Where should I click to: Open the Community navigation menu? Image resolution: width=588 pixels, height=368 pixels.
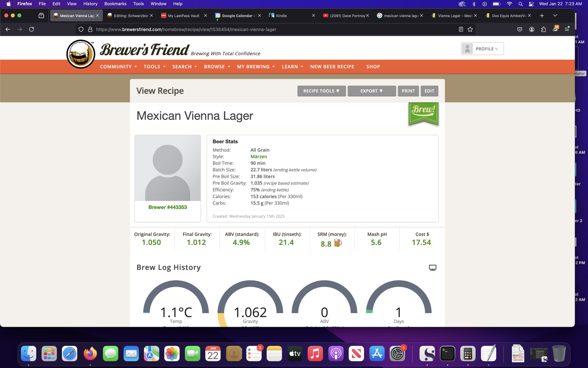click(118, 67)
